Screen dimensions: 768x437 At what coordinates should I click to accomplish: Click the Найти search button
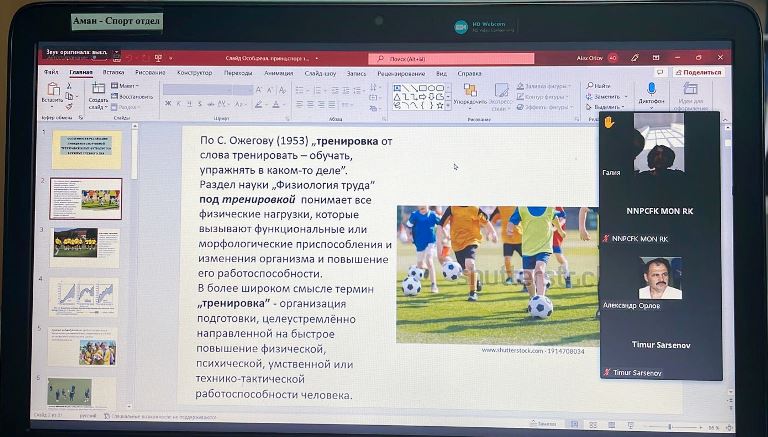[x=599, y=86]
